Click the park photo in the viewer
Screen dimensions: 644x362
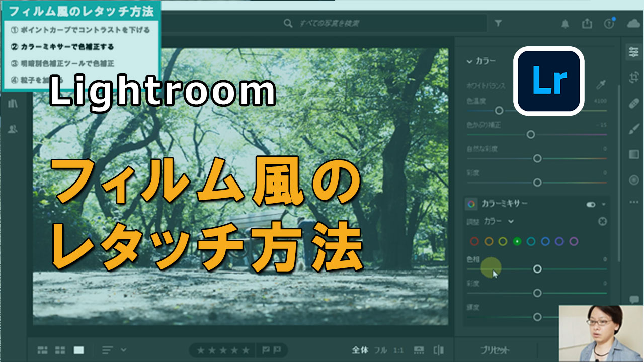coord(240,187)
